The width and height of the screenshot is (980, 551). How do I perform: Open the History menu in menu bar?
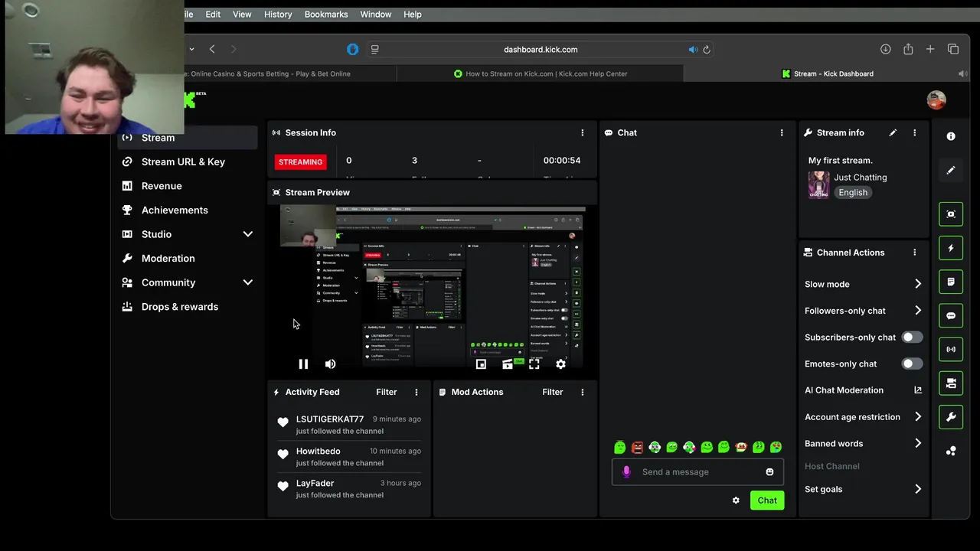pos(278,15)
